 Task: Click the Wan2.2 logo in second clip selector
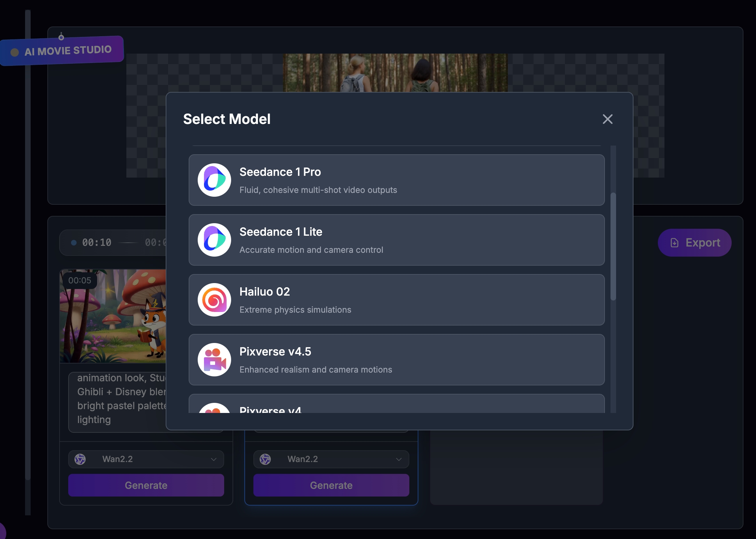(265, 459)
